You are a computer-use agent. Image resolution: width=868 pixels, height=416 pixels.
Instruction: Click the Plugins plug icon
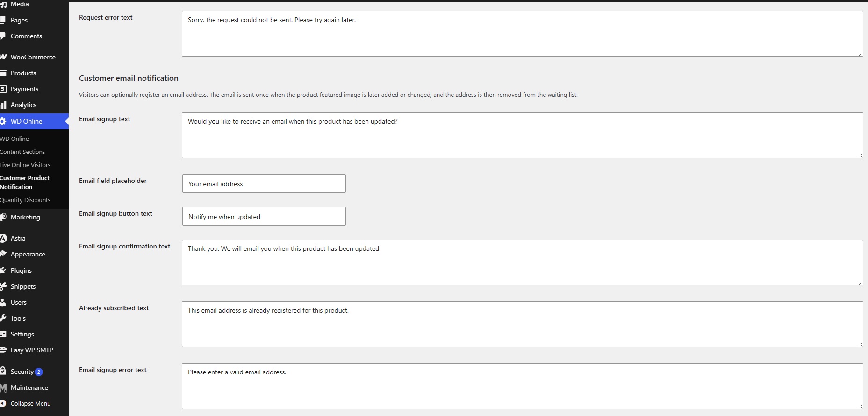click(x=3, y=270)
